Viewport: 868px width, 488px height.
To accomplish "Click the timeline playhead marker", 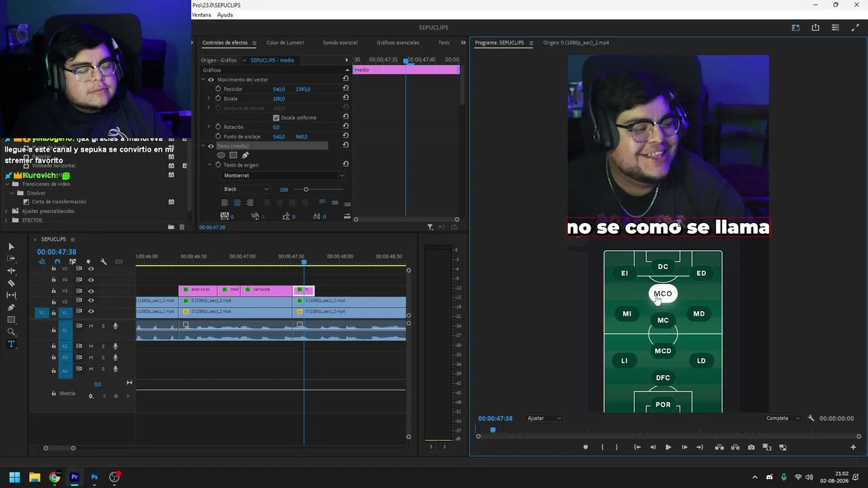I will point(304,262).
